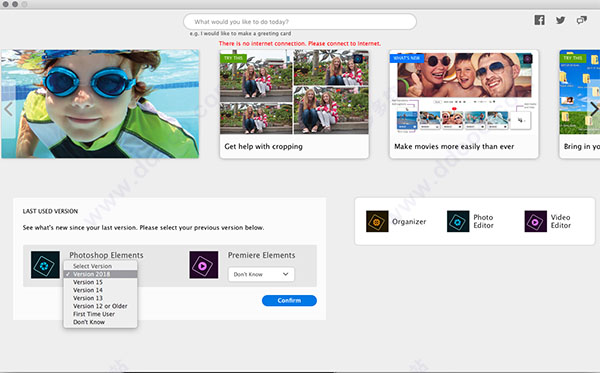
Task: Choose "Version 12 or Older" option
Action: point(100,306)
